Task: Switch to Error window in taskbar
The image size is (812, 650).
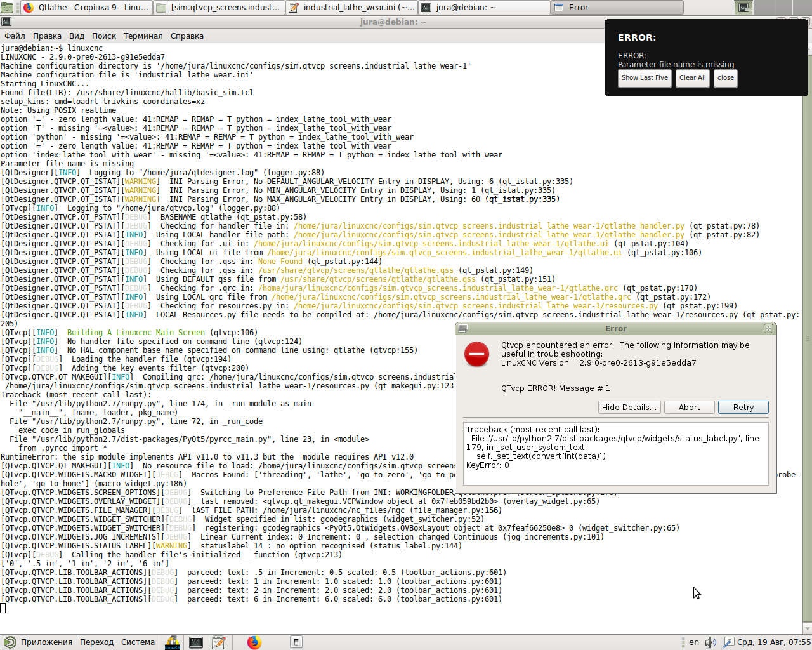Action: point(617,8)
